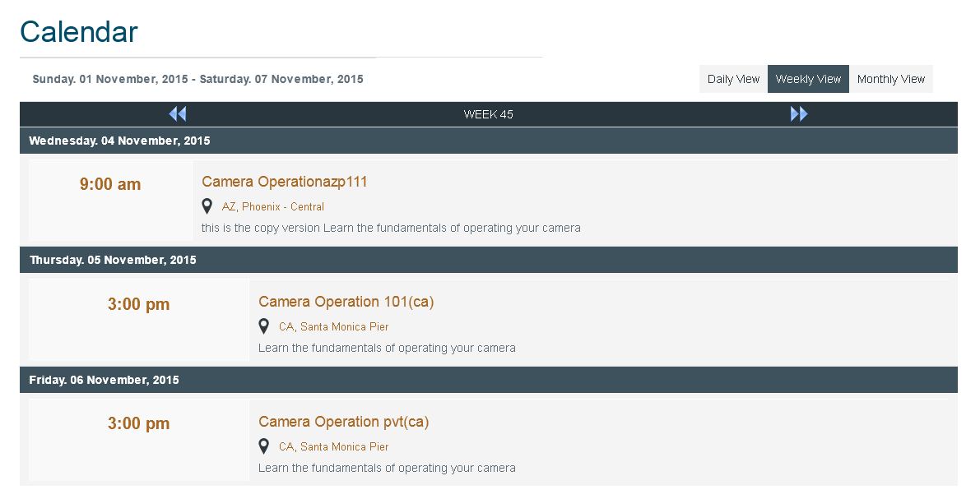Image resolution: width=980 pixels, height=499 pixels.
Task: Click the date range Sunday. 01 November text
Action: pyautogui.click(x=197, y=79)
